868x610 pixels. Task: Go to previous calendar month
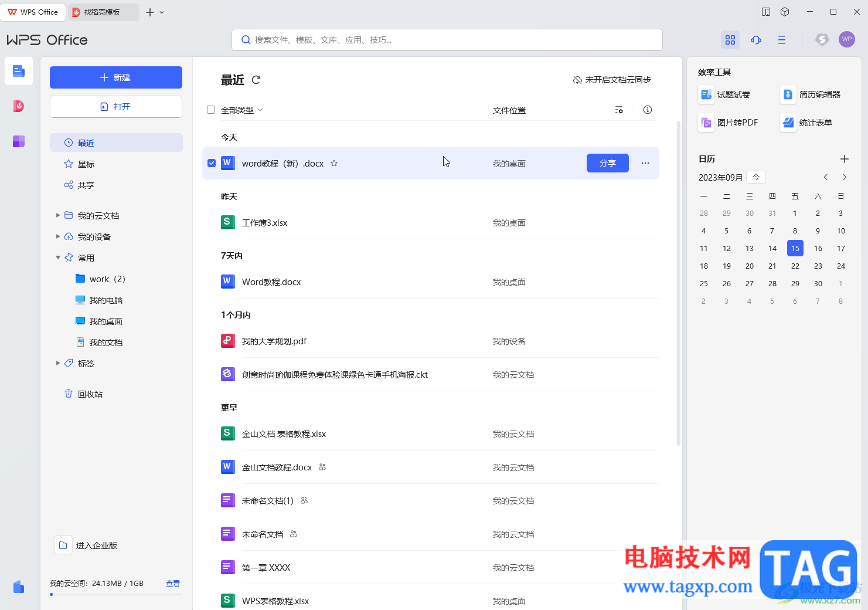click(826, 177)
